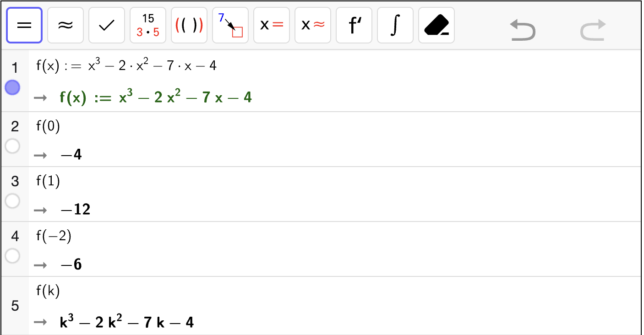Select the Solve (x =) tool
This screenshot has height=335, width=644.
tap(272, 25)
